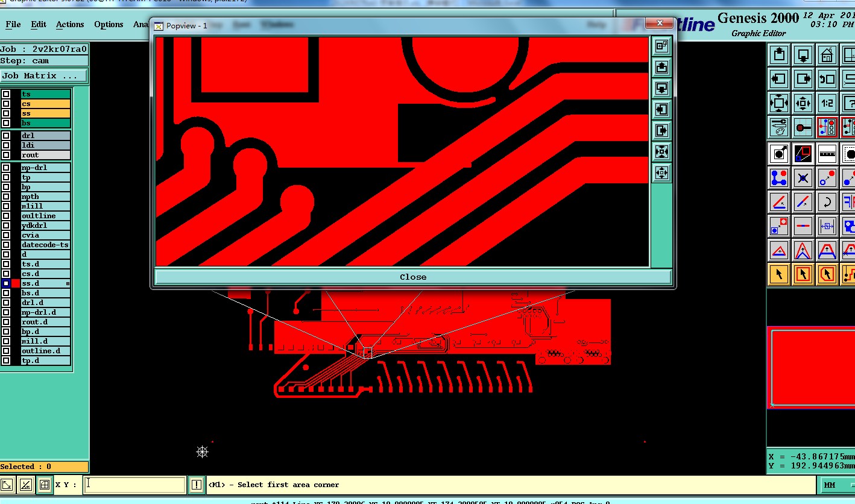This screenshot has width=855, height=504.
Task: Click the ss.d layer expand marker
Action: (x=68, y=283)
